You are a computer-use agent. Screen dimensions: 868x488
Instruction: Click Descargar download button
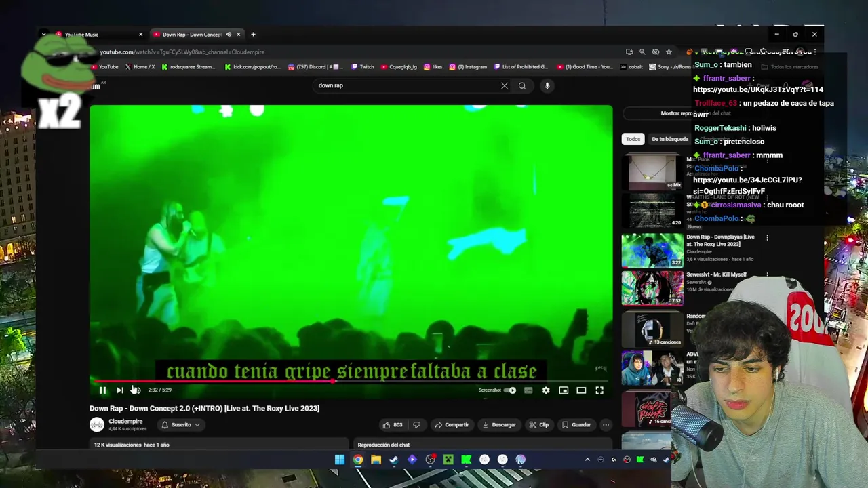(x=498, y=425)
